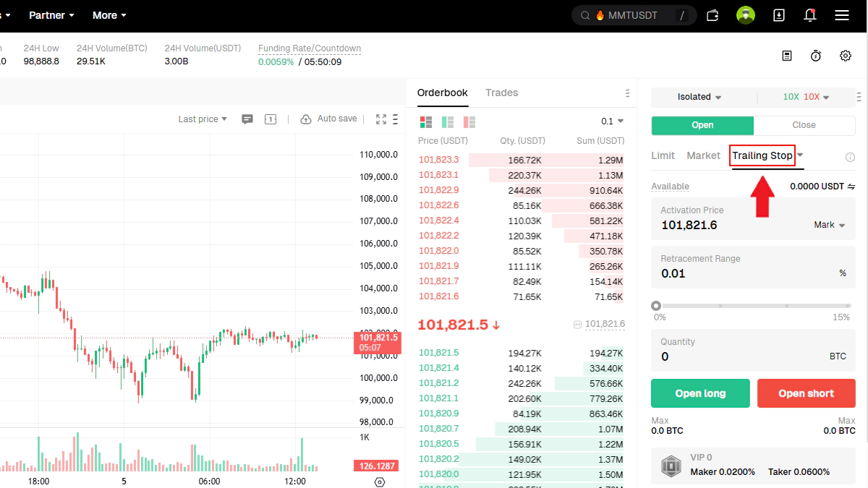Screen dimensions: 868x488
Task: Click the gear settings icon
Action: pos(845,56)
